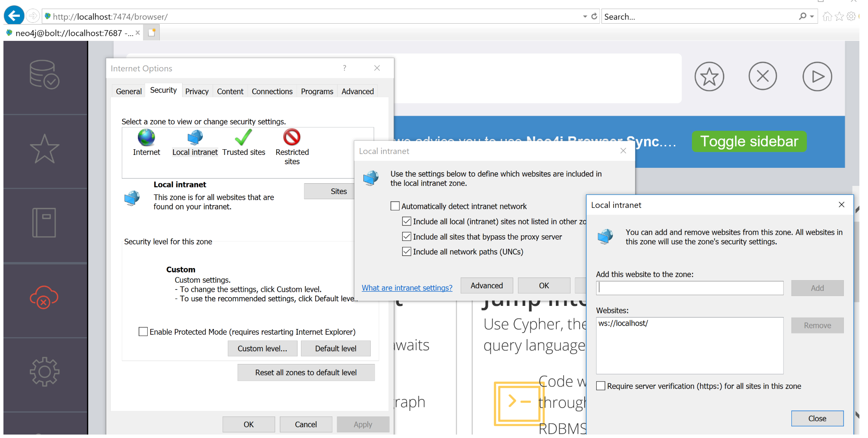Open the Neo4j database panel icon in the sidebar

click(44, 74)
